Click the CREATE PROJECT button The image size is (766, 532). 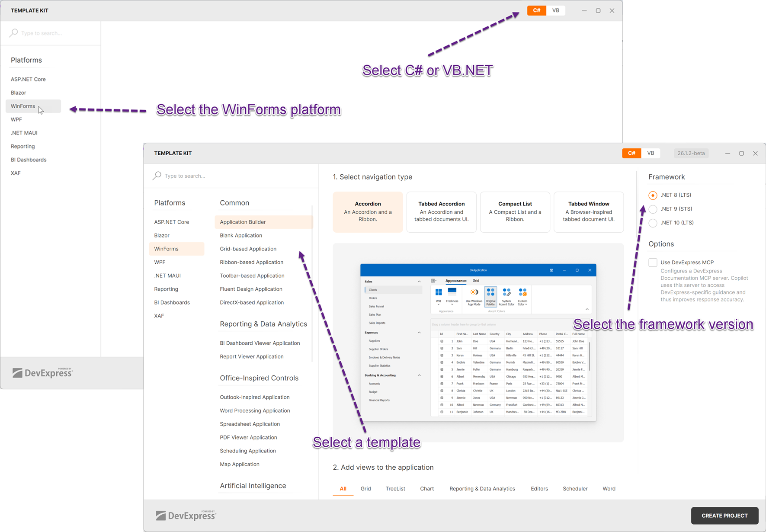click(x=724, y=516)
